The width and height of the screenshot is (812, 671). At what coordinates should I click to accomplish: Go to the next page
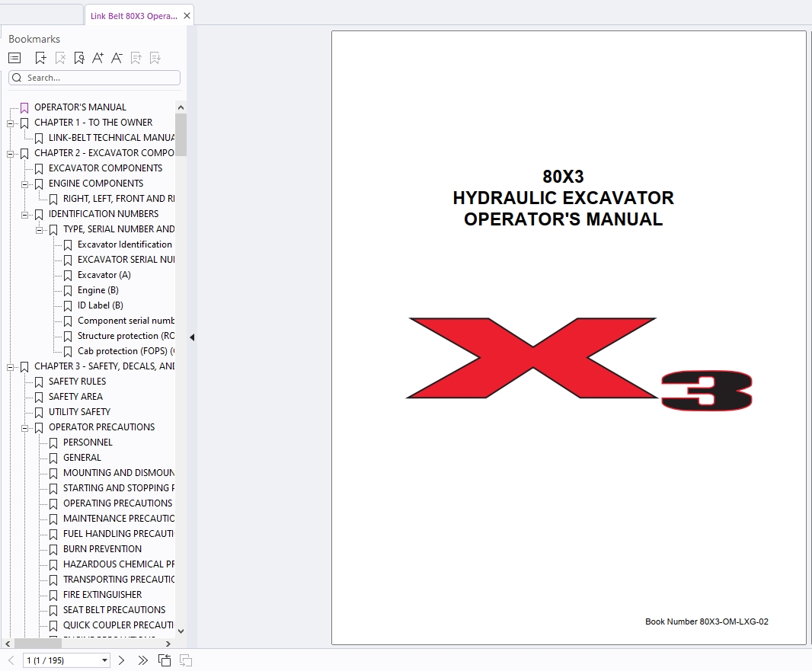[x=121, y=660]
